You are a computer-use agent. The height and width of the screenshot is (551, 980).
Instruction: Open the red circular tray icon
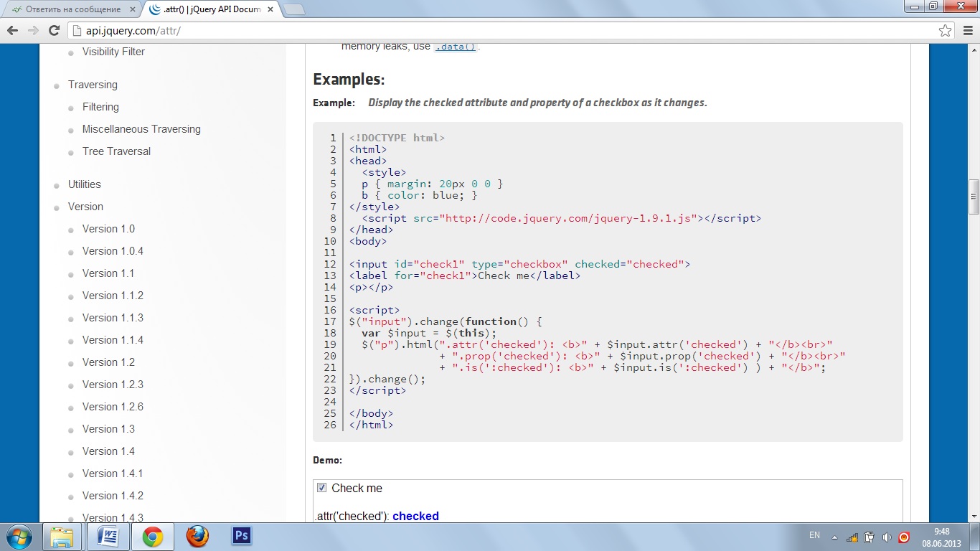[x=904, y=537]
